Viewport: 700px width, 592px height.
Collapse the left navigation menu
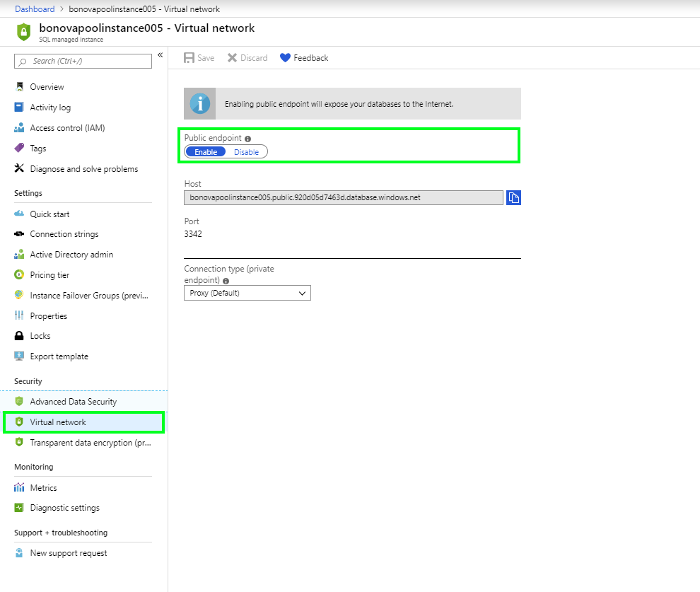[x=161, y=55]
